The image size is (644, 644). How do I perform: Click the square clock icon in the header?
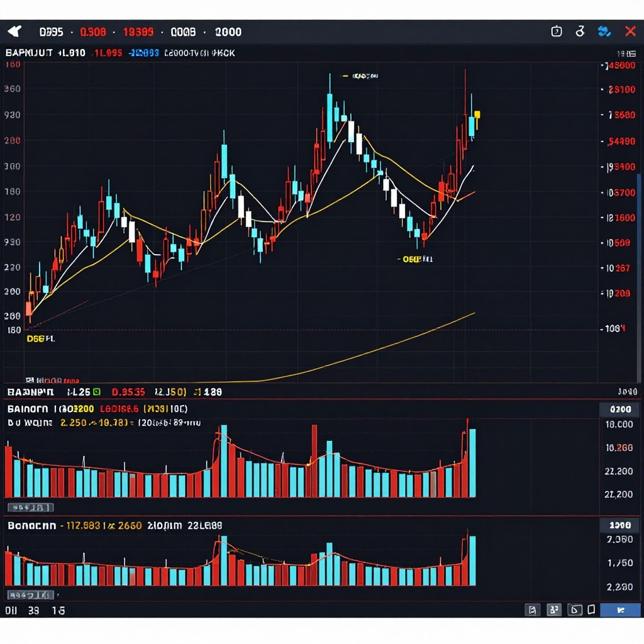556,31
